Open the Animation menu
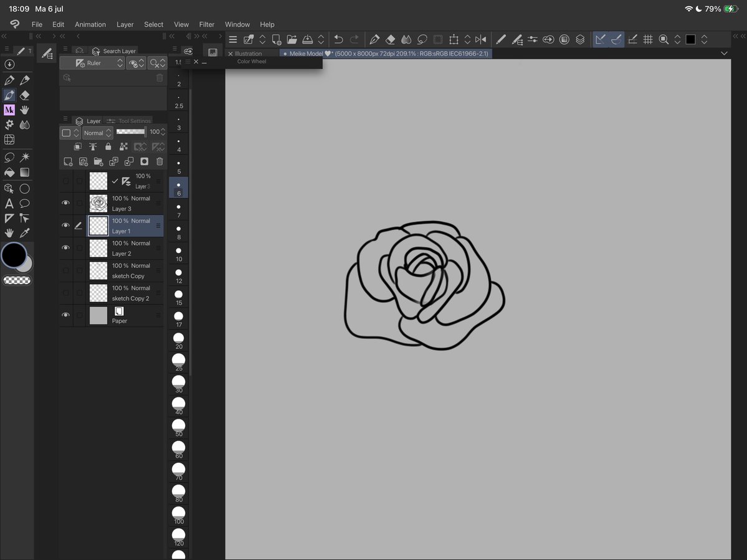This screenshot has width=747, height=560. point(90,24)
